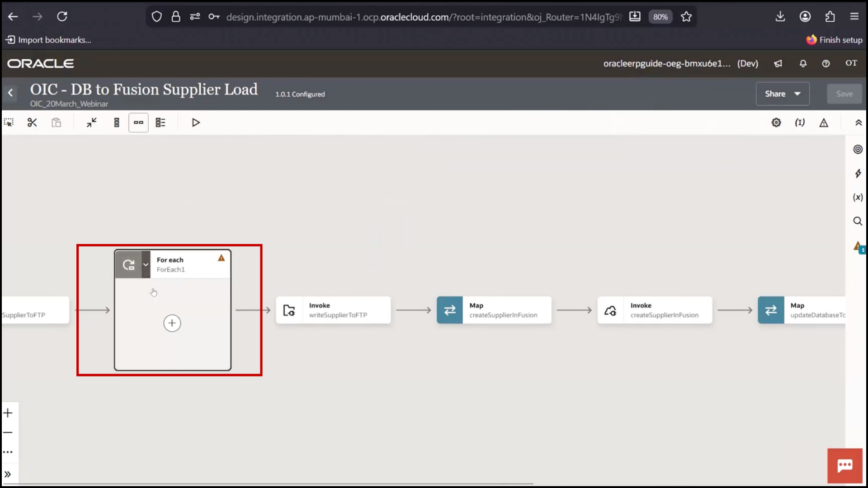
Task: Select the ForEach1 node label
Action: tap(170, 270)
